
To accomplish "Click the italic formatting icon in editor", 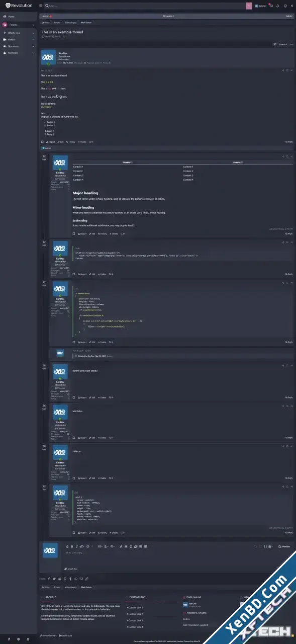I will (x=76, y=546).
